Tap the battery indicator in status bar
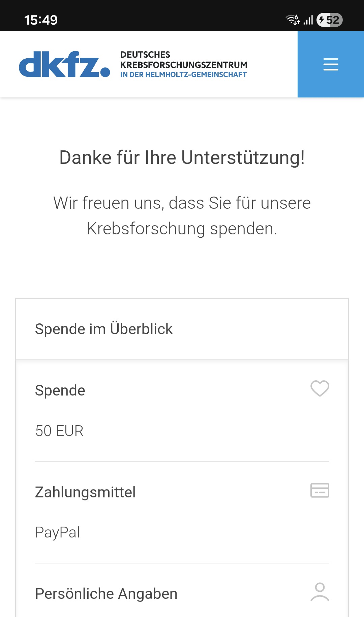 click(x=330, y=20)
